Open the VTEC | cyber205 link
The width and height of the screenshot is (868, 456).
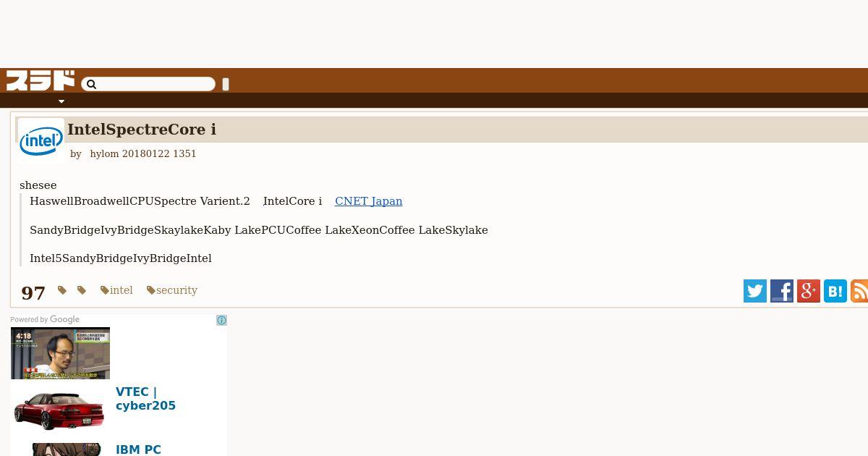pos(145,399)
